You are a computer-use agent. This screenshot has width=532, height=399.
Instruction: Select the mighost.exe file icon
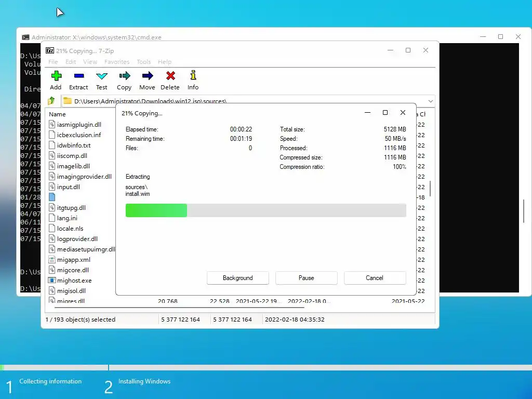pos(52,280)
